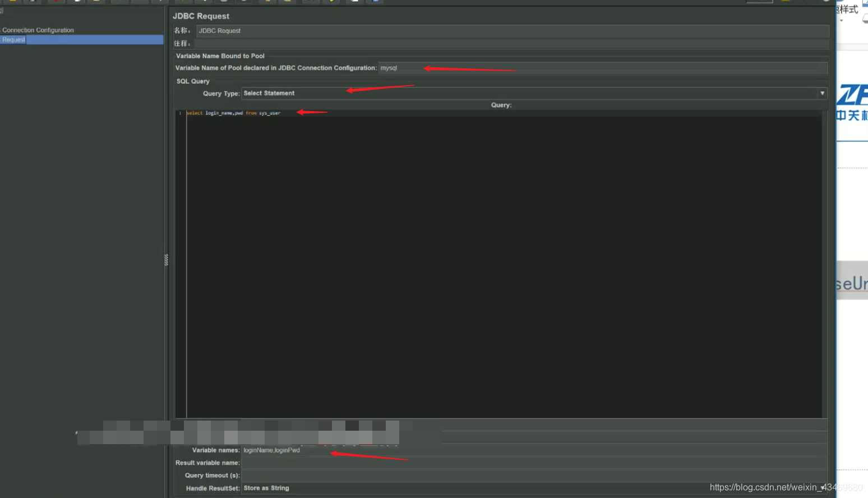Select the Connection Configuration tree node
Image resolution: width=868 pixels, height=498 pixels.
[x=38, y=30]
